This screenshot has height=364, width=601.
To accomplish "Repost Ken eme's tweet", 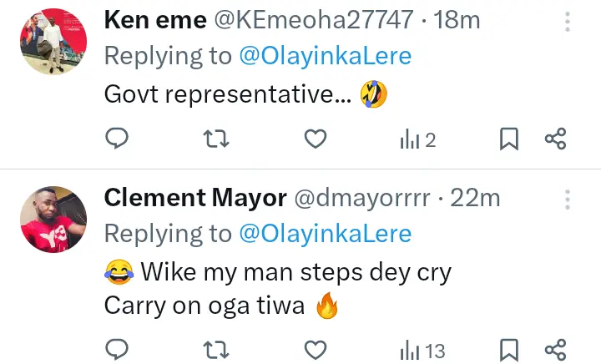I will tap(216, 140).
